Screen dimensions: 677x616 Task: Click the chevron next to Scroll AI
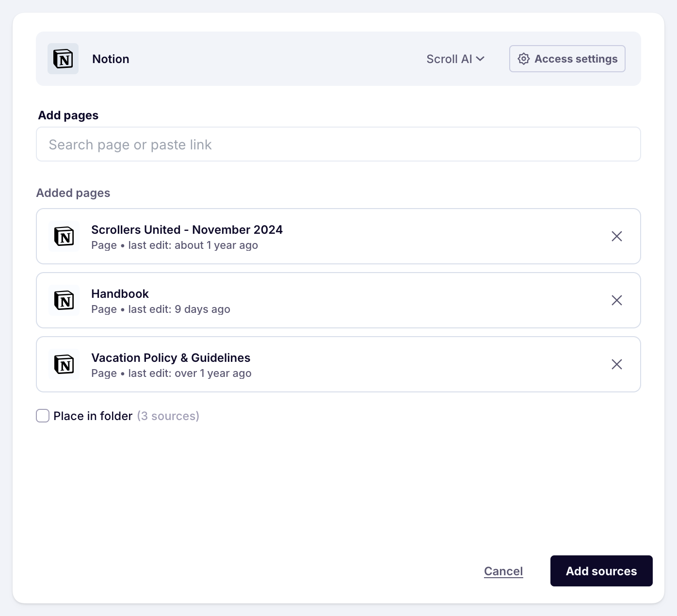click(x=480, y=59)
